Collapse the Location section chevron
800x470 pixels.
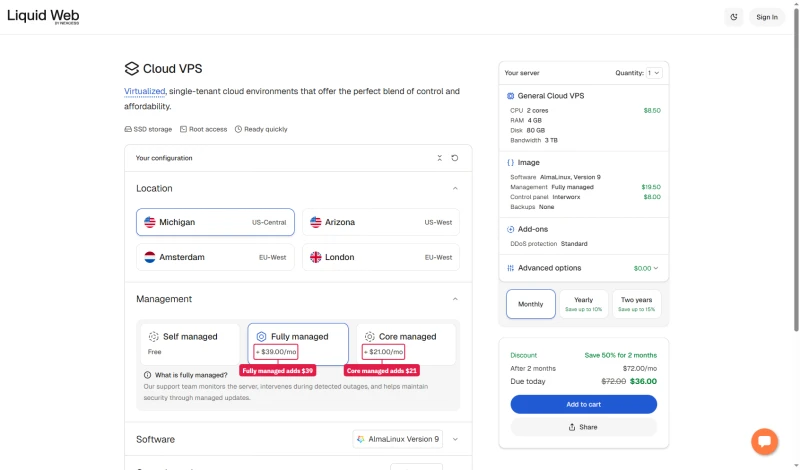coord(455,188)
